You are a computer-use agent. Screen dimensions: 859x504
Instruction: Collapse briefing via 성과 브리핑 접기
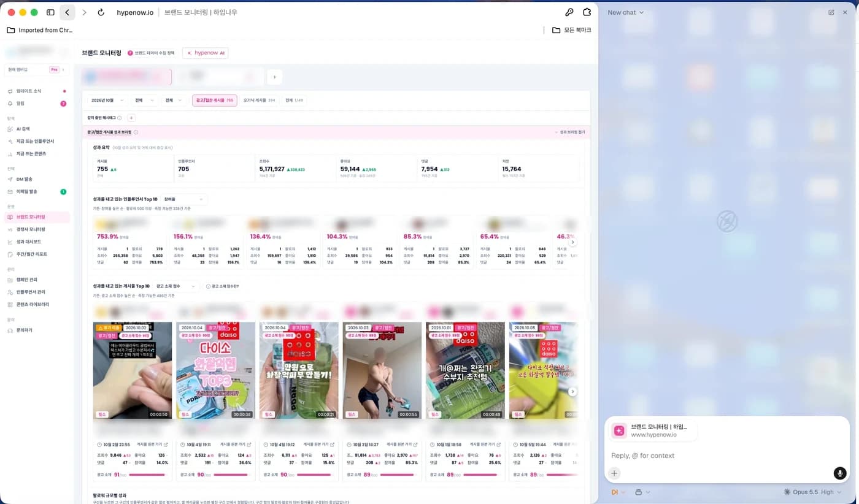[569, 132]
